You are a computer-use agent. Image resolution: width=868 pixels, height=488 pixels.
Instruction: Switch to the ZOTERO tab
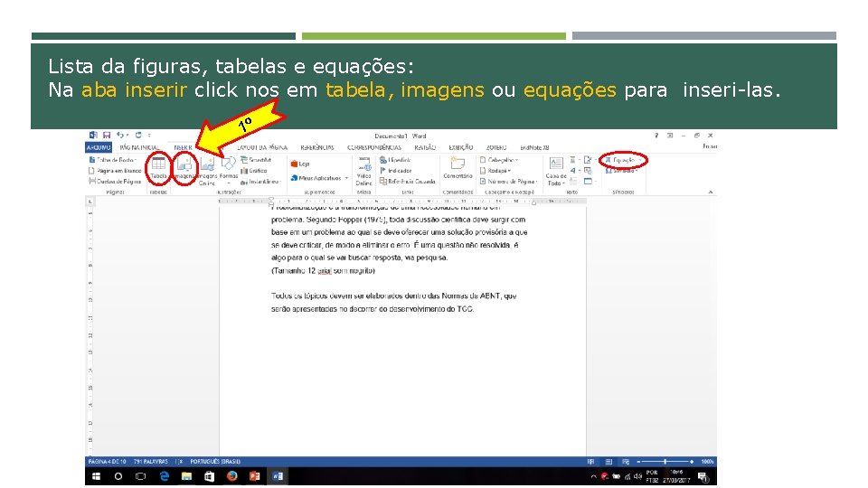tap(496, 147)
